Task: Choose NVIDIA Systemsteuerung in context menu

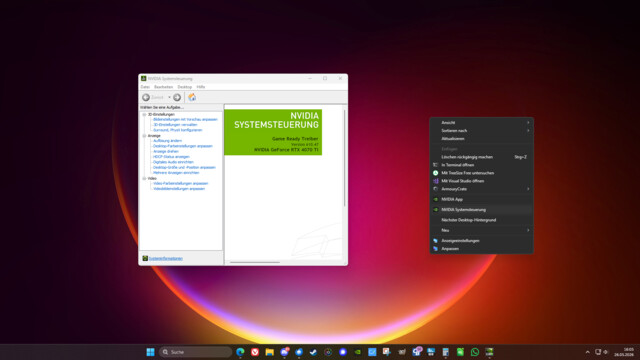Action: [482, 210]
